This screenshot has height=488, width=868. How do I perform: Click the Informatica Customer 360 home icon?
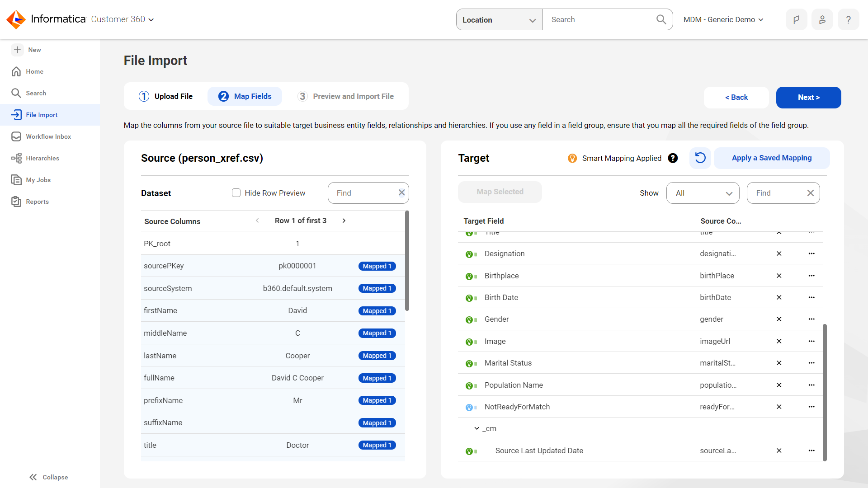coord(16,19)
